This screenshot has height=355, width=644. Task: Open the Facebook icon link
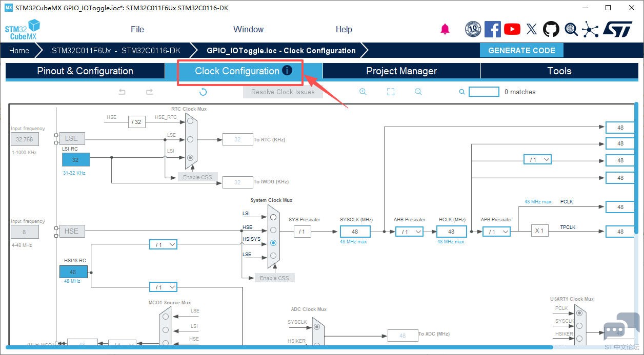pos(492,29)
